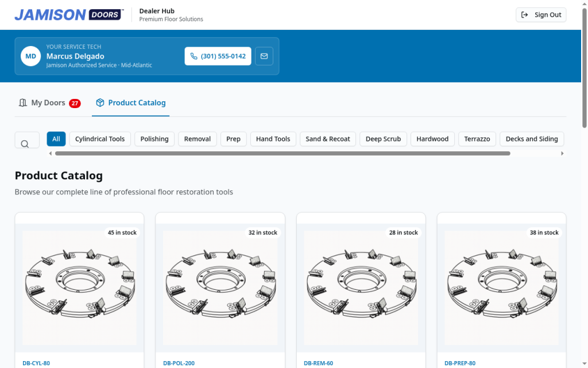Open the DB-REM-60 product image
This screenshot has width=588, height=368.
(x=361, y=288)
